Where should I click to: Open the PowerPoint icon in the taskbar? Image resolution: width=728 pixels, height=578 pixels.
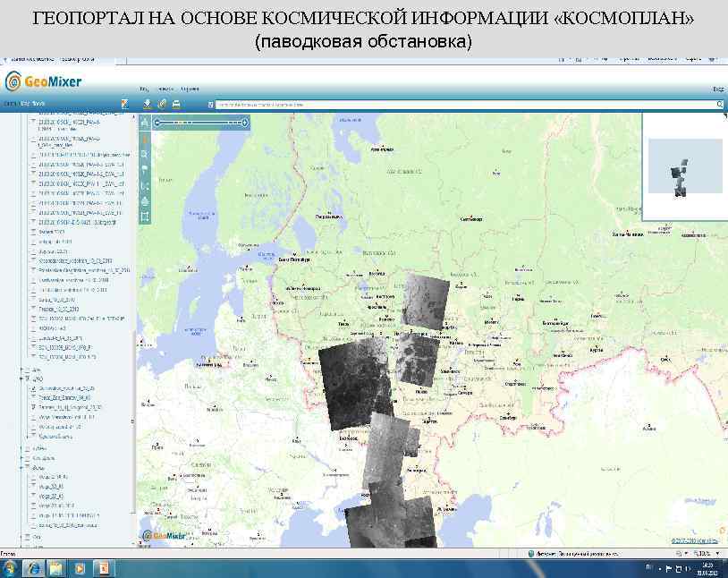[102, 569]
